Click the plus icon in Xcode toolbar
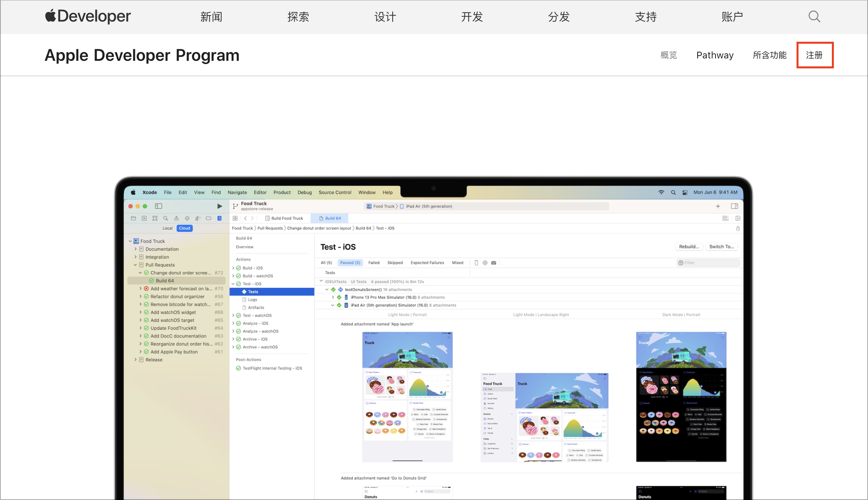 [x=718, y=206]
